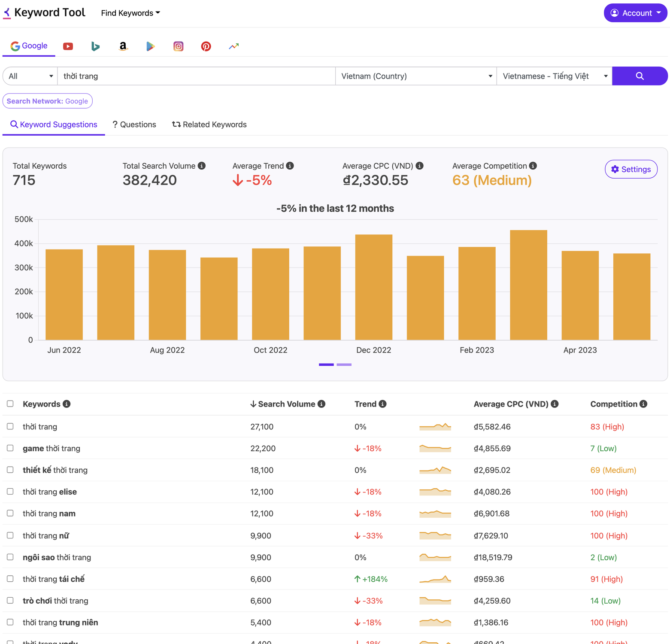Check the box for thời trang
Screen dimensions: 670x644
pyautogui.click(x=10, y=426)
